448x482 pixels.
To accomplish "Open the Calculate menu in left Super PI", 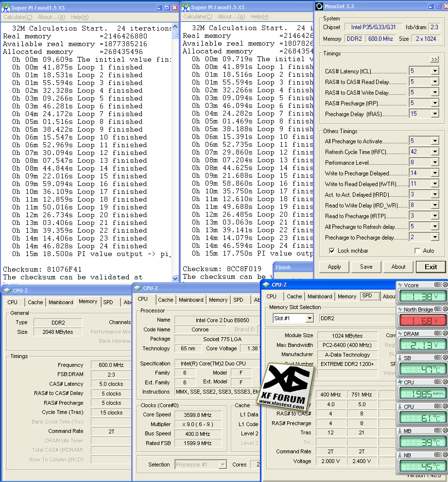I will tap(15, 17).
